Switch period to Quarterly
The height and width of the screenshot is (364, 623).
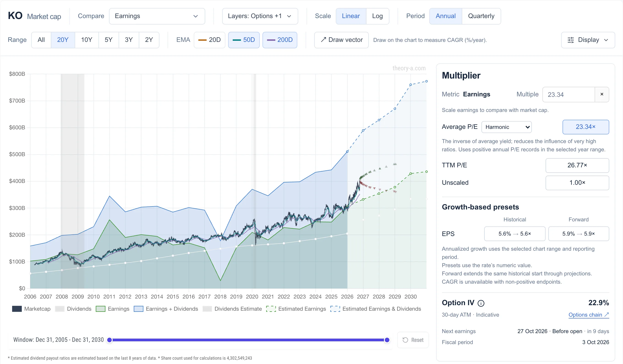click(x=481, y=16)
